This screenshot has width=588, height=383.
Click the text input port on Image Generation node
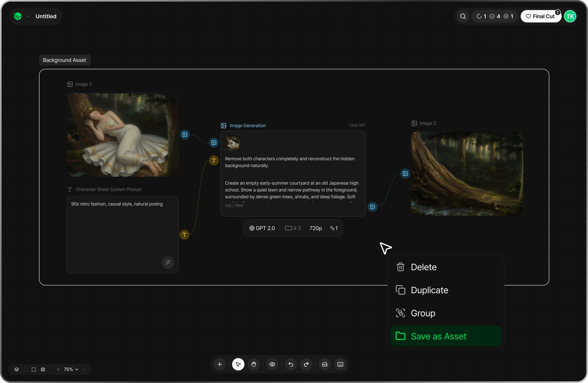tap(214, 161)
